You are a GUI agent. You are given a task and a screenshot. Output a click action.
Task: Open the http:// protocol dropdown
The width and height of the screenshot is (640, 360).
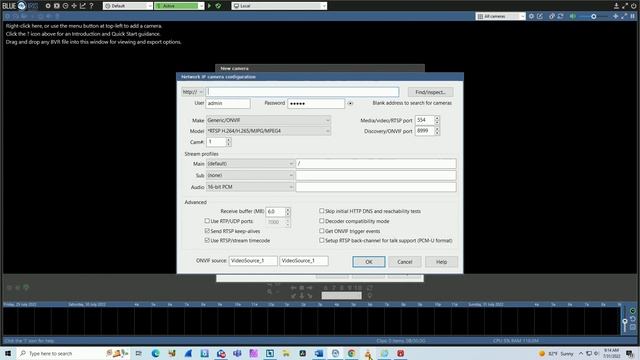(193, 92)
